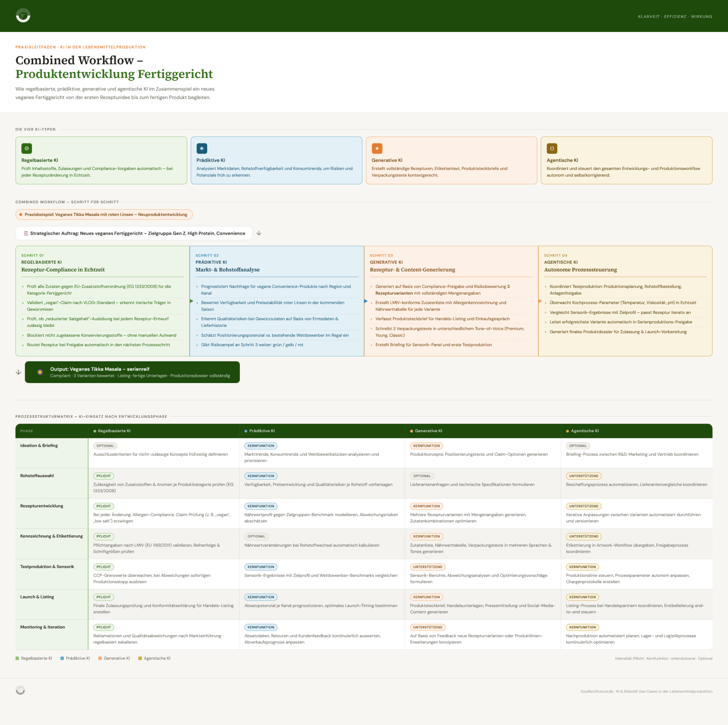Click the orange sparkle icon of Generative KI
This screenshot has width=728, height=725.
click(x=377, y=148)
